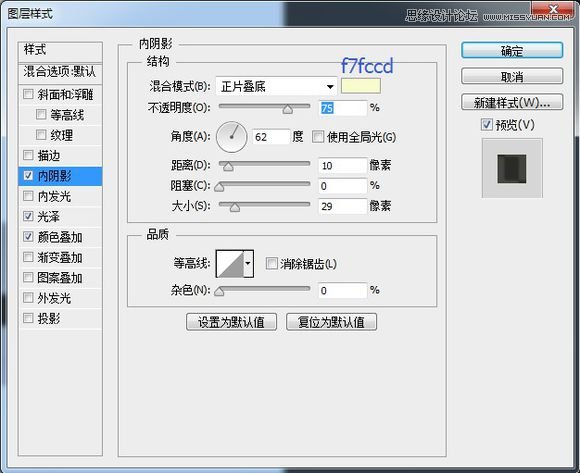The image size is (580, 473).
Task: Click the 取消 button
Action: (512, 76)
